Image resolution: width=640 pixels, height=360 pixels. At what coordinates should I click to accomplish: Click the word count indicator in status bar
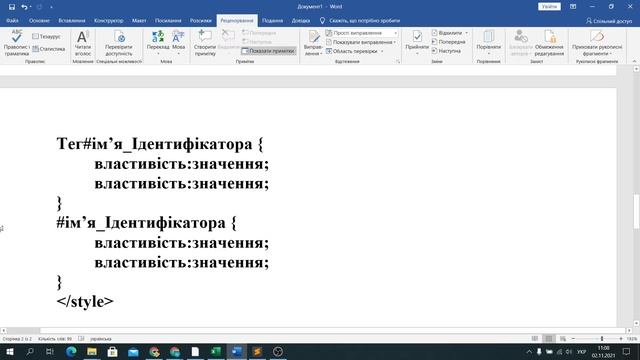coord(55,339)
